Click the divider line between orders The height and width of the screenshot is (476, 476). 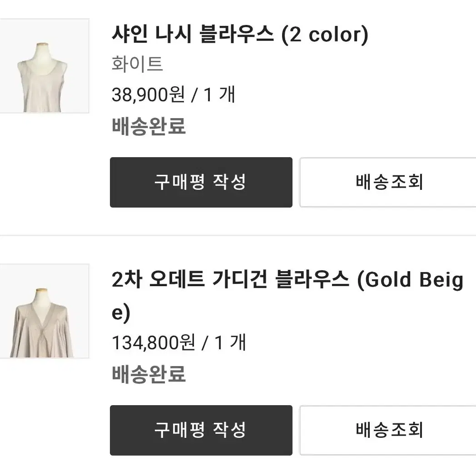[x=238, y=235]
